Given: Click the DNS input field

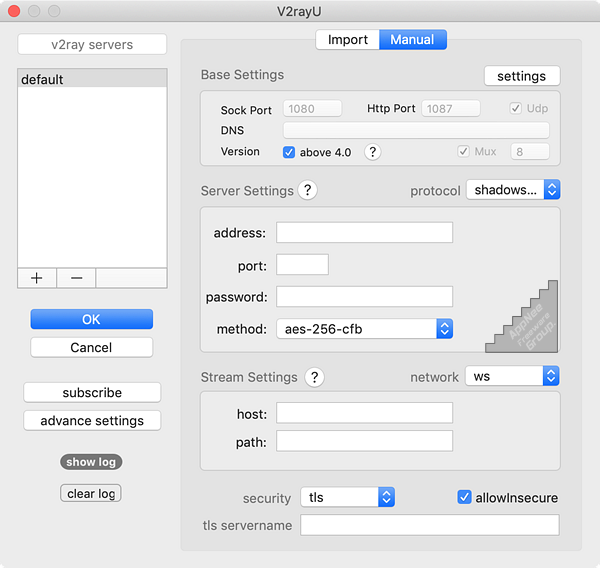Looking at the screenshot, I should [x=416, y=130].
